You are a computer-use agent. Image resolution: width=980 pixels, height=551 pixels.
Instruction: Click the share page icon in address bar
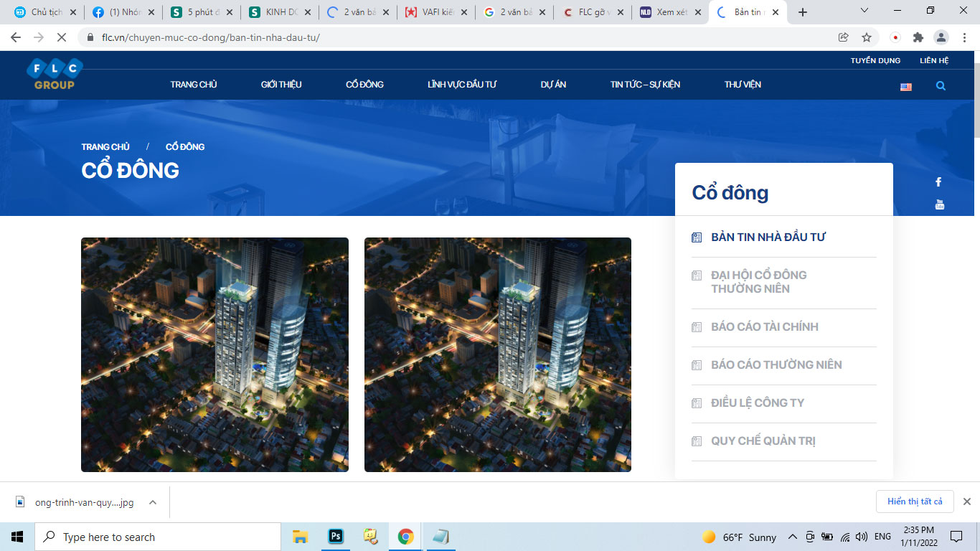[x=844, y=37]
